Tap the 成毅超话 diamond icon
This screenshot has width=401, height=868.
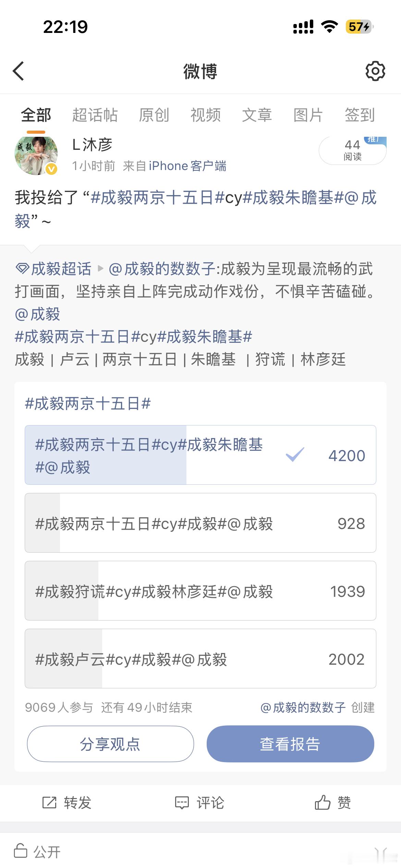coord(23,268)
